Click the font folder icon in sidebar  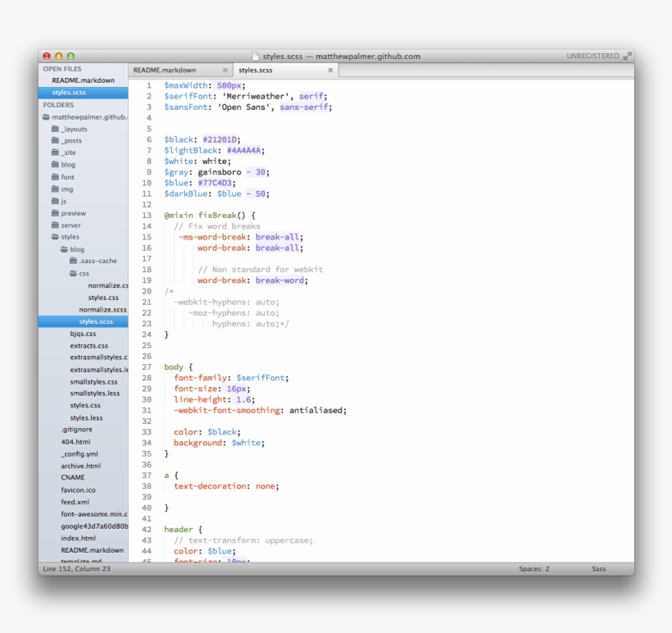pyautogui.click(x=55, y=177)
